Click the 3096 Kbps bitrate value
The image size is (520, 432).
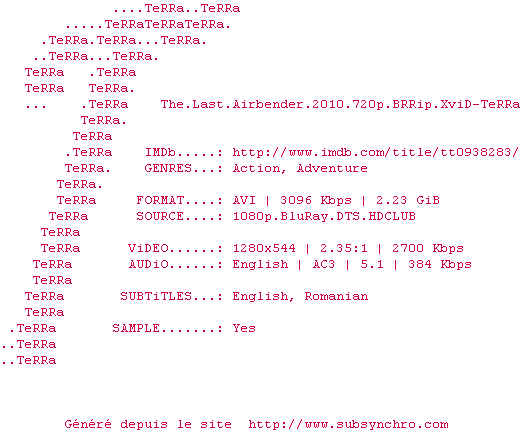tap(316, 200)
